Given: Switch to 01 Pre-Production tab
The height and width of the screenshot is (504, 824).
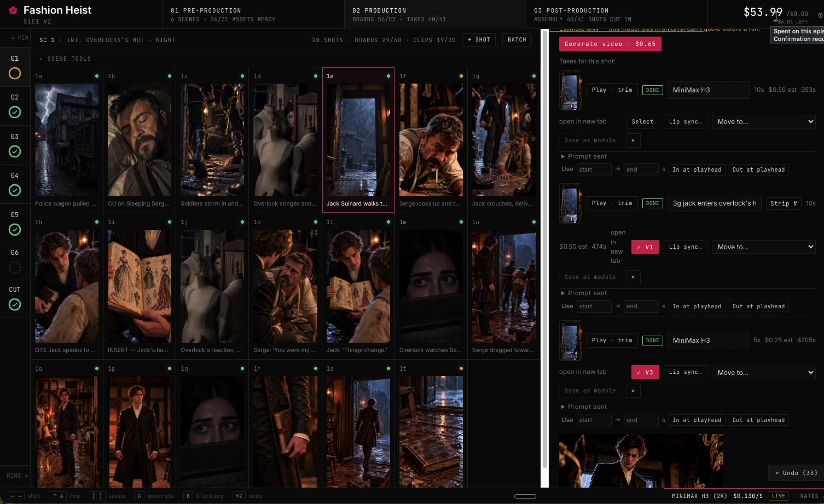Looking at the screenshot, I should 253,14.
